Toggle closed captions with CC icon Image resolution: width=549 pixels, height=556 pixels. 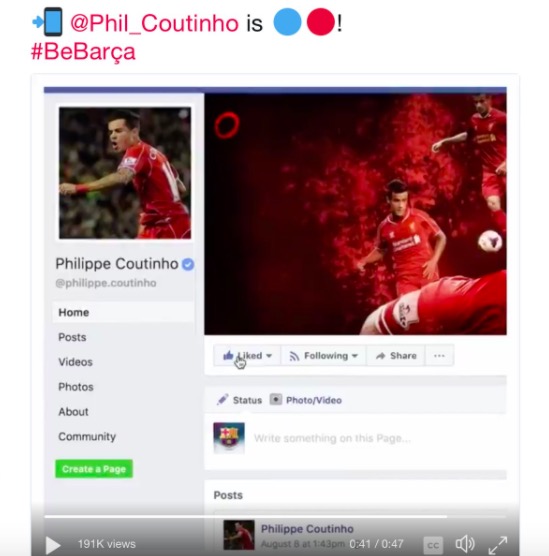tap(433, 544)
